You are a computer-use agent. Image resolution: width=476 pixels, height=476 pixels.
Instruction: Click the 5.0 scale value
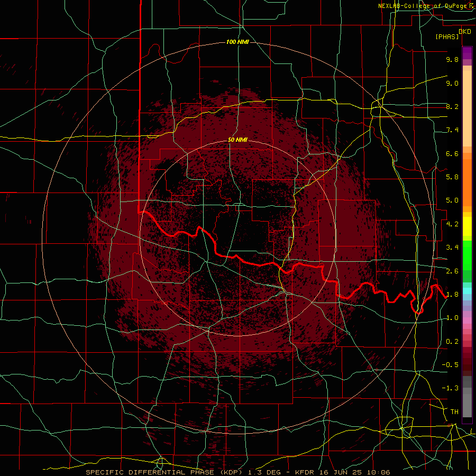click(x=452, y=200)
